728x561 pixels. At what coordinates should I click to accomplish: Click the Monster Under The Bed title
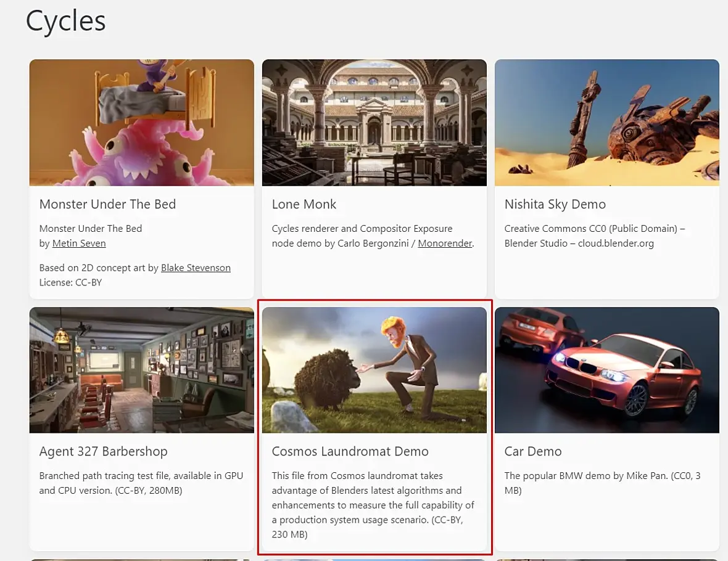108,204
